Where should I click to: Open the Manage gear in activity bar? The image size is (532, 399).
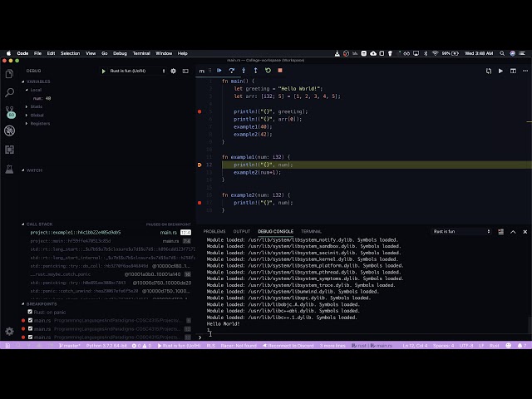[9, 331]
